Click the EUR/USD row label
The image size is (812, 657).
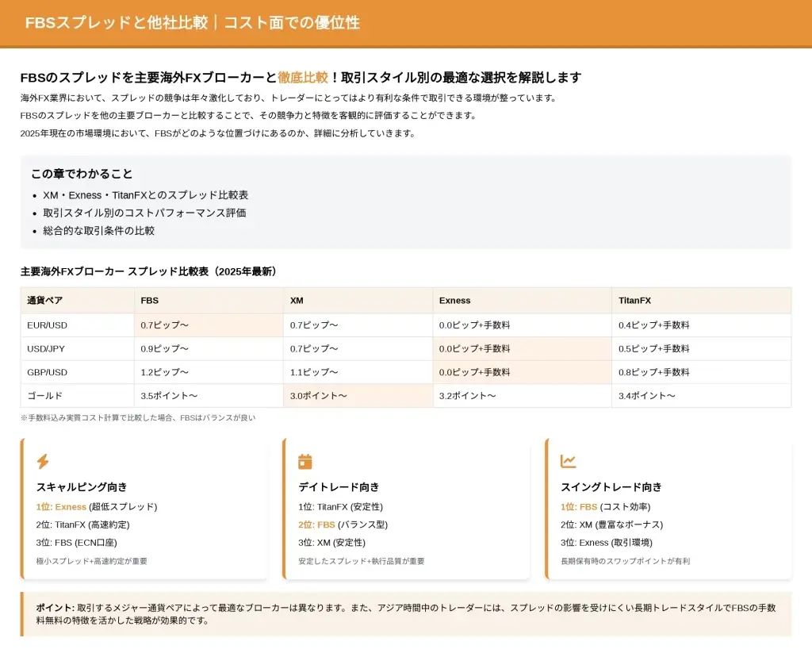(48, 325)
